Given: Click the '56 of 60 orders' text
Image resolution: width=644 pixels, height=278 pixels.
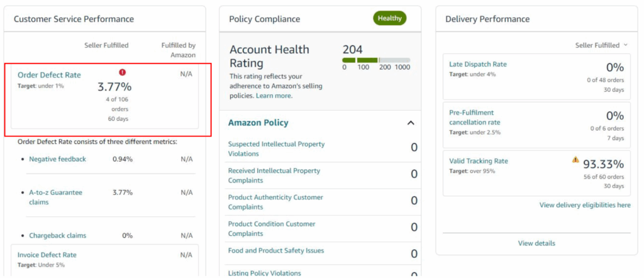Looking at the screenshot, I should click(x=604, y=177).
